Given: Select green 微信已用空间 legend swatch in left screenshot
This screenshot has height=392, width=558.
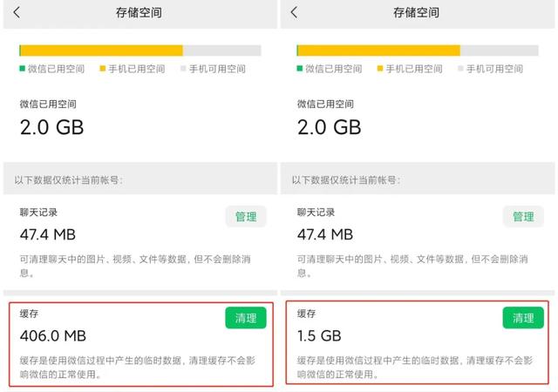Looking at the screenshot, I should (x=22, y=69).
